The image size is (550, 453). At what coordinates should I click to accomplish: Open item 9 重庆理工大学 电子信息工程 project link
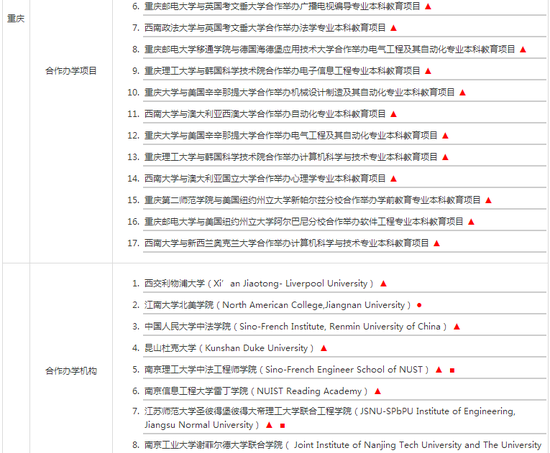tap(282, 71)
